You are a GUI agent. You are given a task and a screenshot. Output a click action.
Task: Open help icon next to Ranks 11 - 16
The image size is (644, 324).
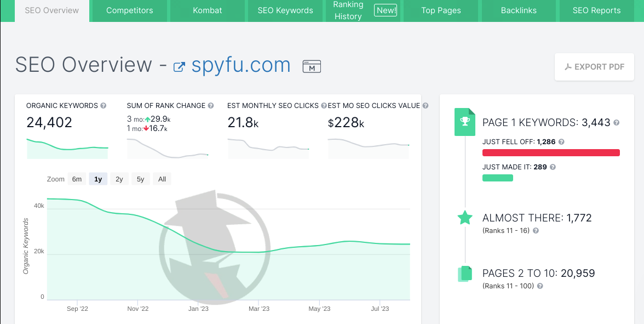(x=536, y=231)
